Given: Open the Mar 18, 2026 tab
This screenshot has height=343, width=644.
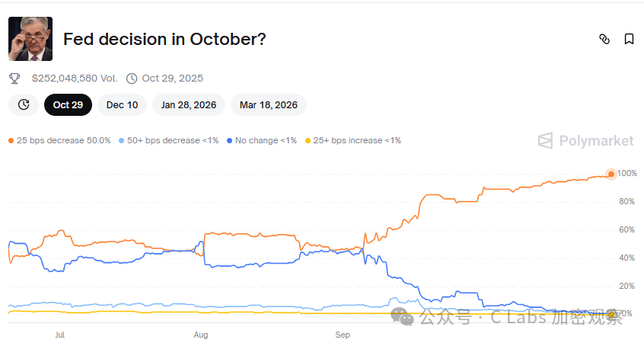Looking at the screenshot, I should tap(269, 104).
